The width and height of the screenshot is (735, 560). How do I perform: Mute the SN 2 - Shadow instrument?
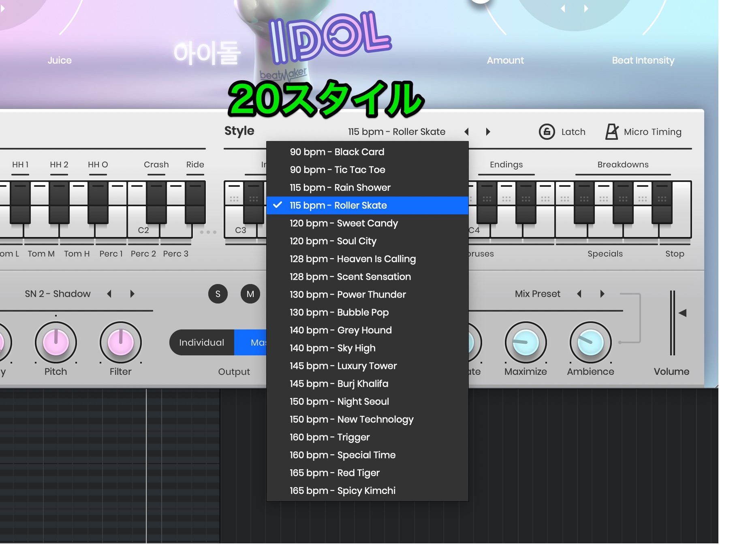pos(250,294)
